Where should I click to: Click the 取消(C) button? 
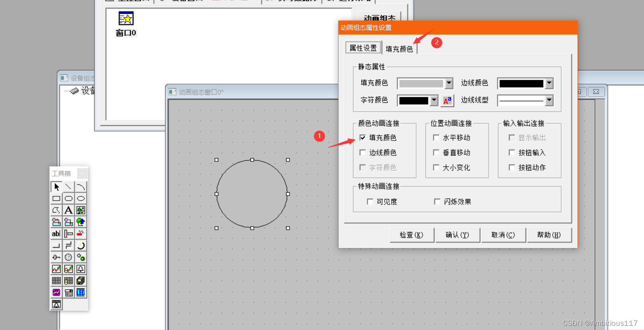point(504,235)
